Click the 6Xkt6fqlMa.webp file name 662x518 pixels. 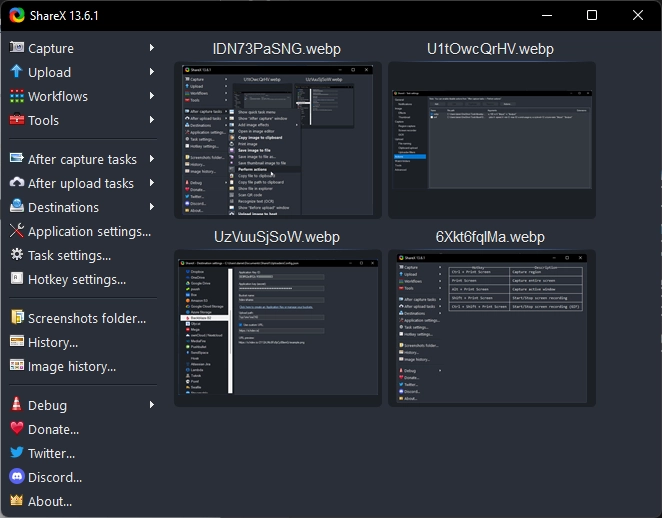point(490,237)
